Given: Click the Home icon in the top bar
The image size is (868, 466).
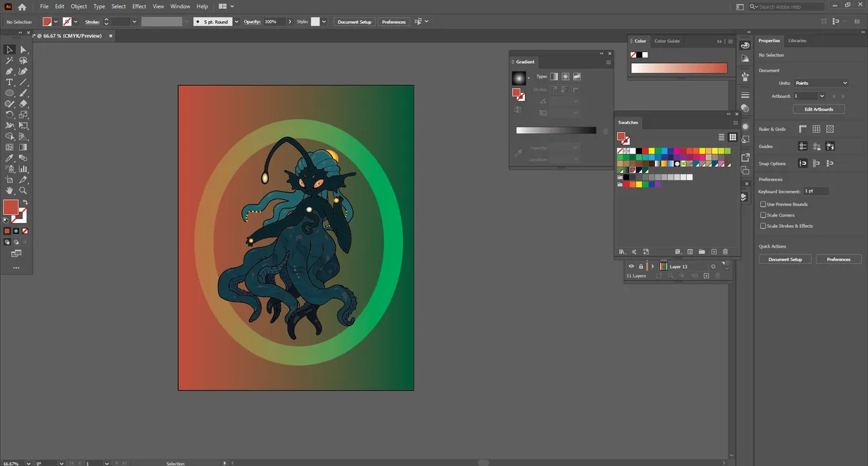Looking at the screenshot, I should (22, 7).
